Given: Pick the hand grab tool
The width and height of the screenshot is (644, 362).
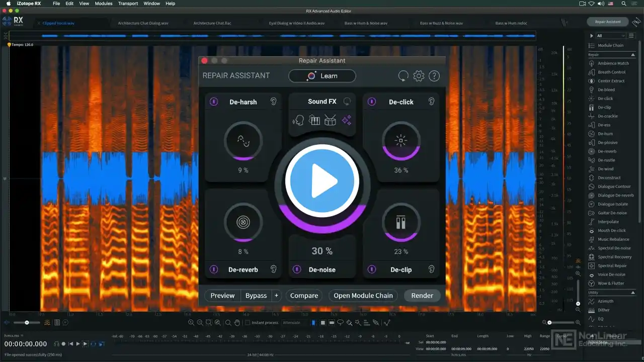Looking at the screenshot, I should click(237, 323).
